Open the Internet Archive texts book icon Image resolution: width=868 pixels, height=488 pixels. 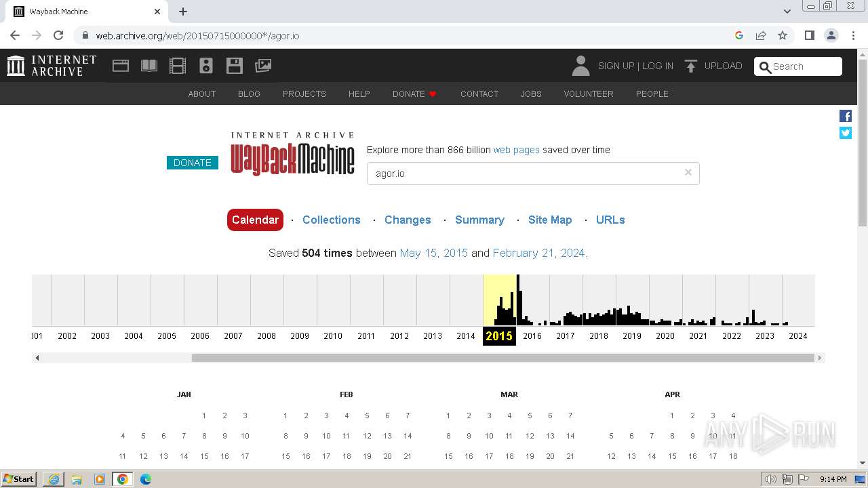click(149, 66)
